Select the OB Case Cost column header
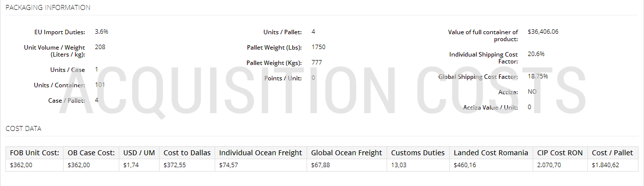This screenshot has width=644, height=186. [x=91, y=153]
